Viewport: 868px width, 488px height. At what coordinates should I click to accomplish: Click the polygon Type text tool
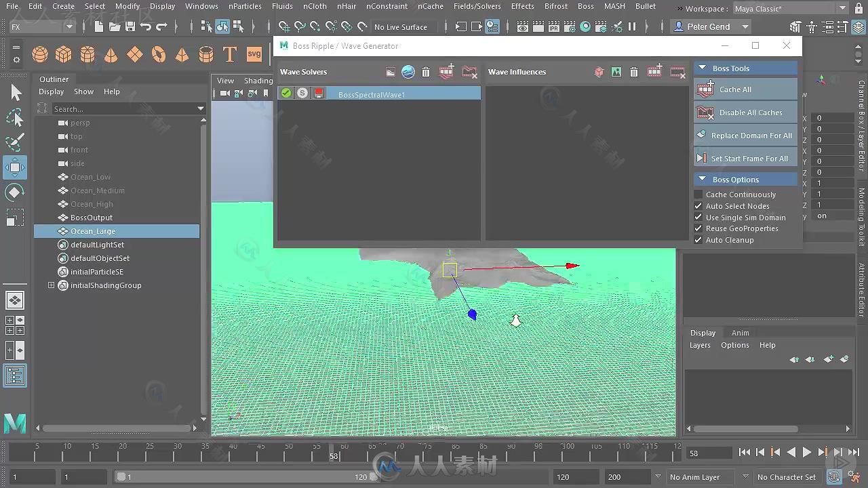230,54
